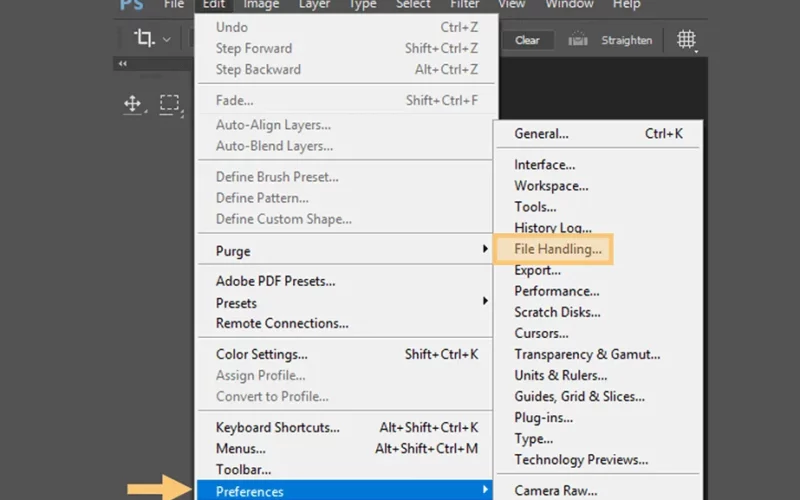Choose Step Forward
This screenshot has width=800, height=500.
click(x=345, y=48)
